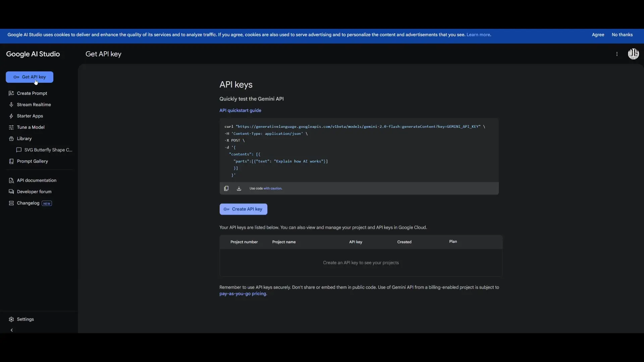Click the key icon in Create API key button
644x362 pixels.
click(226, 209)
